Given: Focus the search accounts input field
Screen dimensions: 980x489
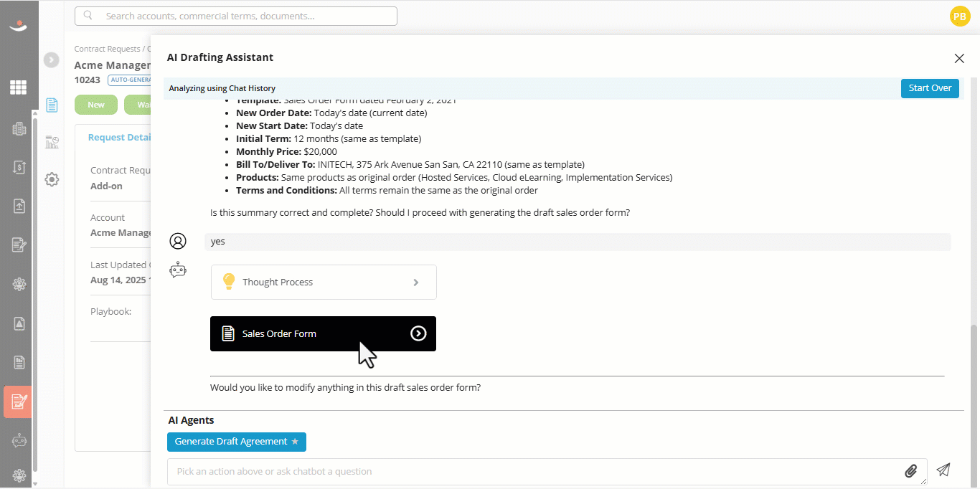Looking at the screenshot, I should pyautogui.click(x=236, y=16).
